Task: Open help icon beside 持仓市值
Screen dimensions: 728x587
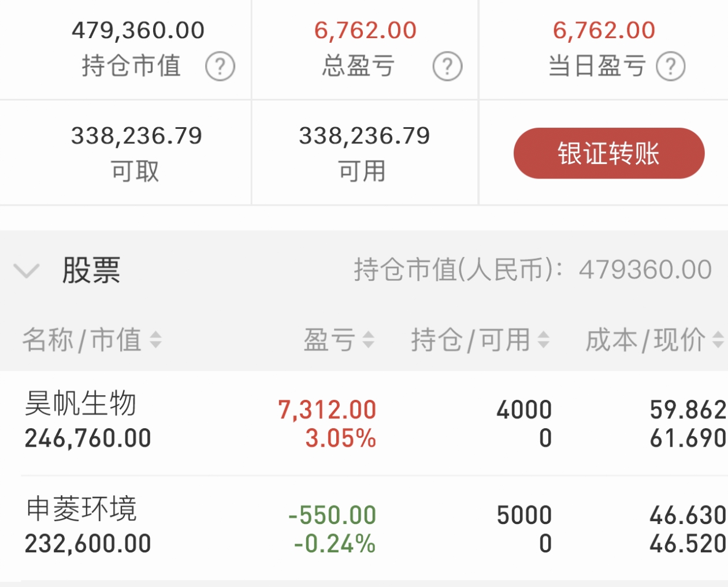Action: 220,66
